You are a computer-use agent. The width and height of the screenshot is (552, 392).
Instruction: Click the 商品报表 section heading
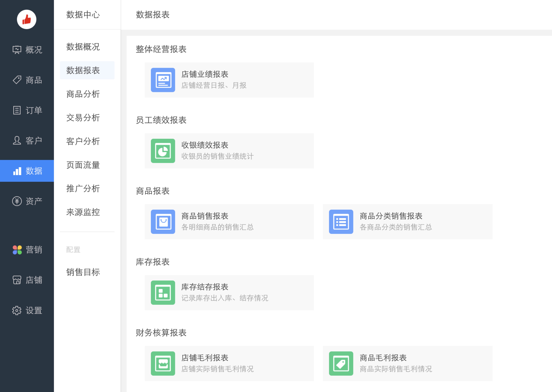click(x=153, y=191)
